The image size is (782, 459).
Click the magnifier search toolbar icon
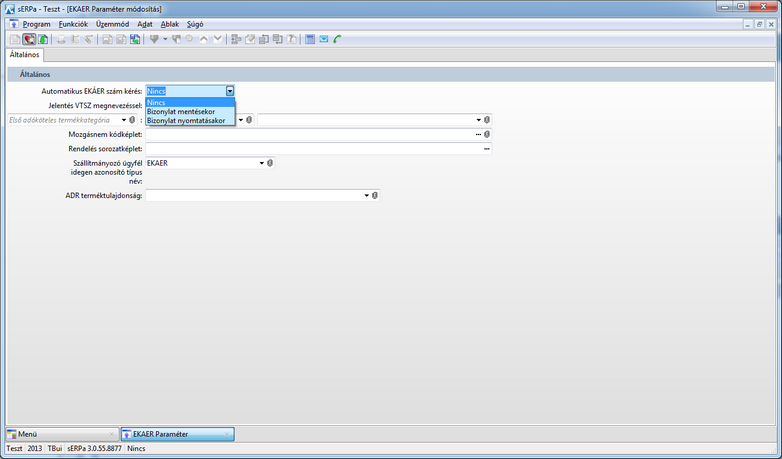[190, 39]
